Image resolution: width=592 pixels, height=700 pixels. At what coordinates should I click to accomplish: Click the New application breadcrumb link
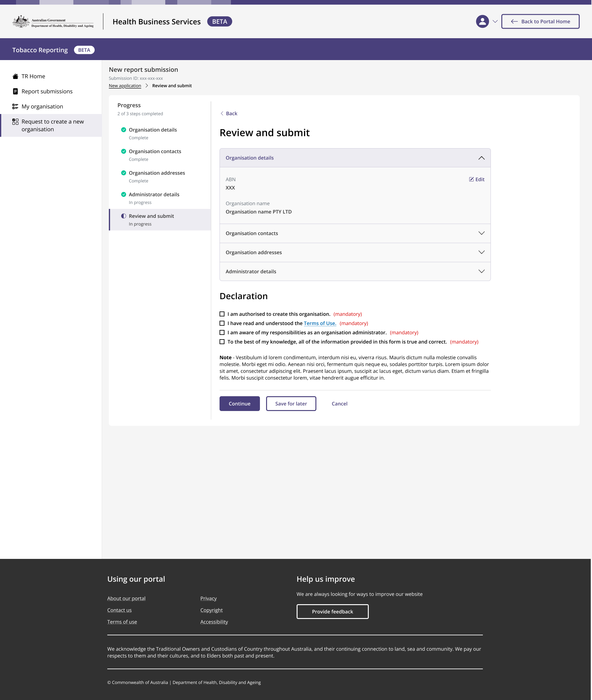pyautogui.click(x=125, y=86)
